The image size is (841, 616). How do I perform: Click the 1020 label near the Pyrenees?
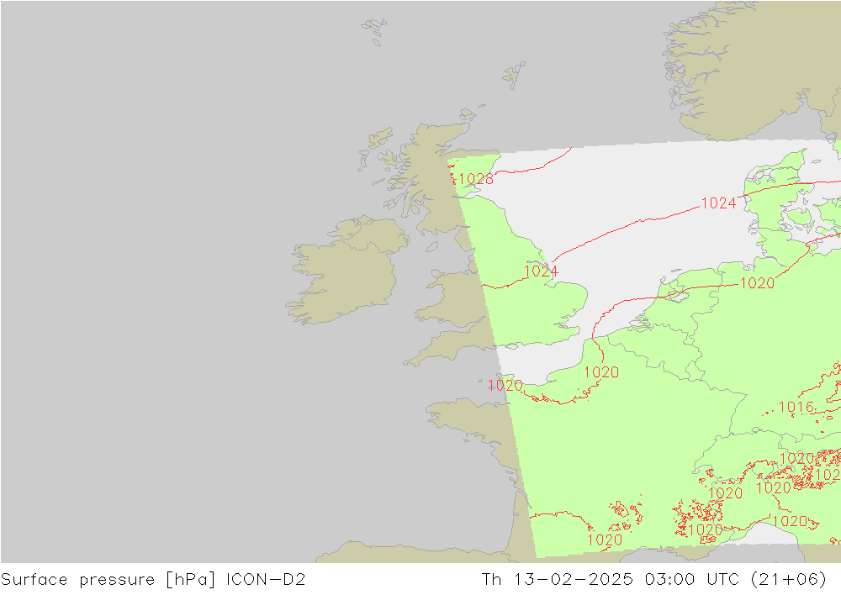(605, 540)
